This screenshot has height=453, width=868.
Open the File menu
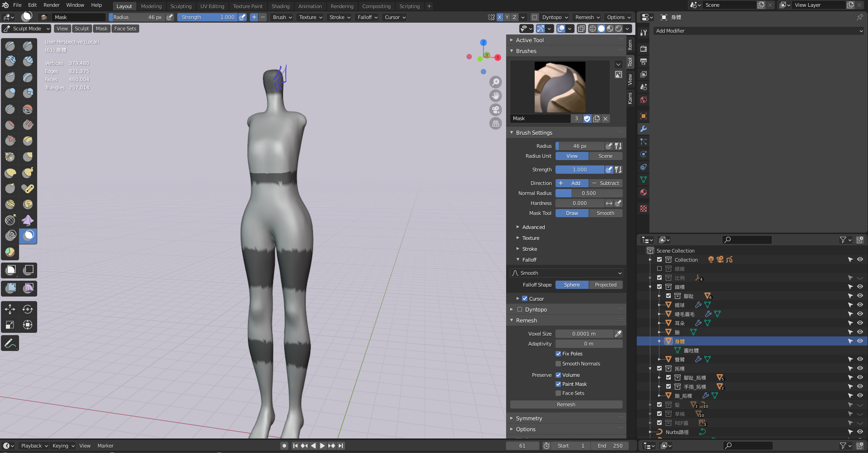pos(17,5)
